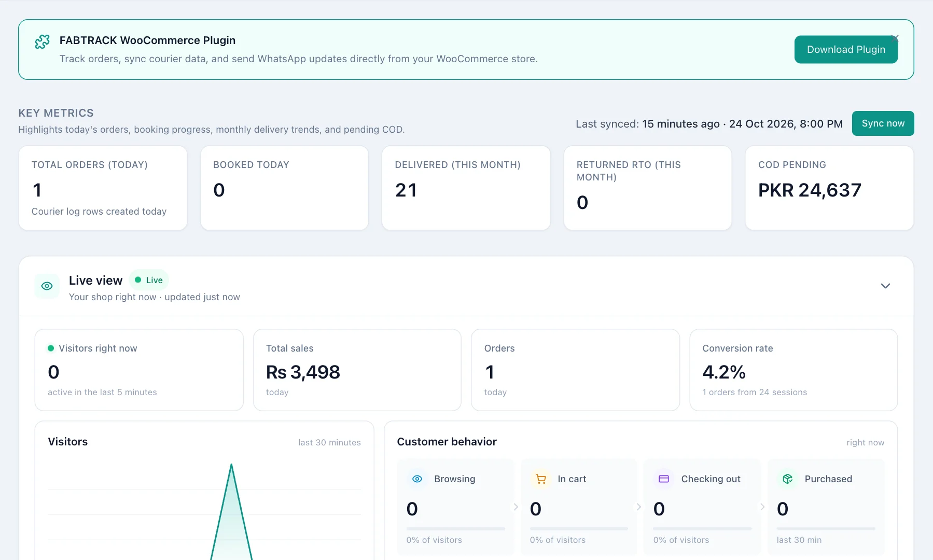Click the FABTRACK WooCommerce Plugin title
Screen dimensions: 933x560
tap(147, 40)
